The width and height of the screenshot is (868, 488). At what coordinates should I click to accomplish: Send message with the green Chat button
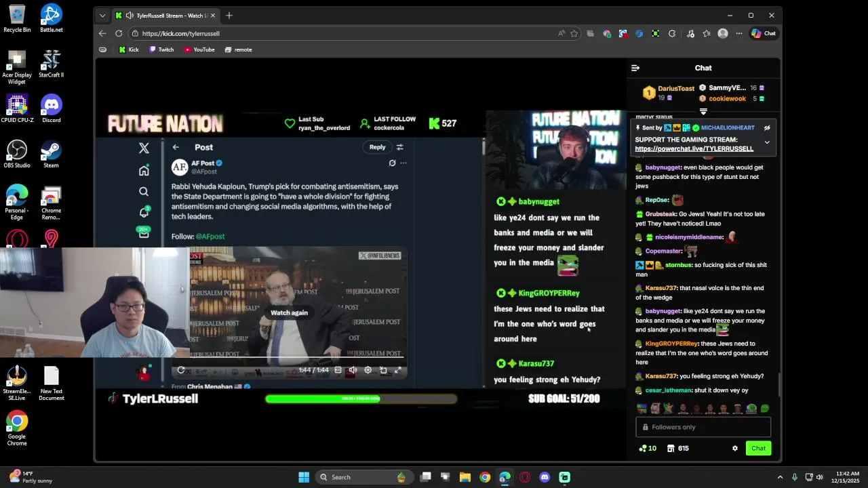[x=758, y=448]
